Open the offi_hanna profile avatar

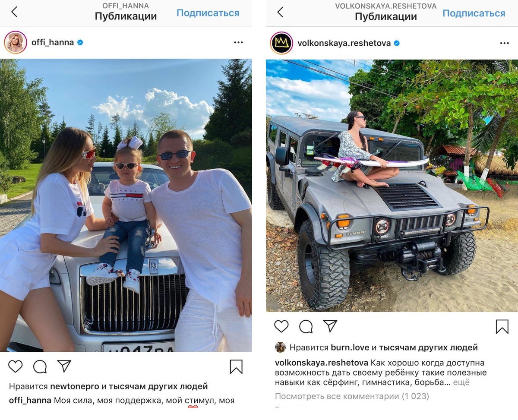click(x=16, y=42)
